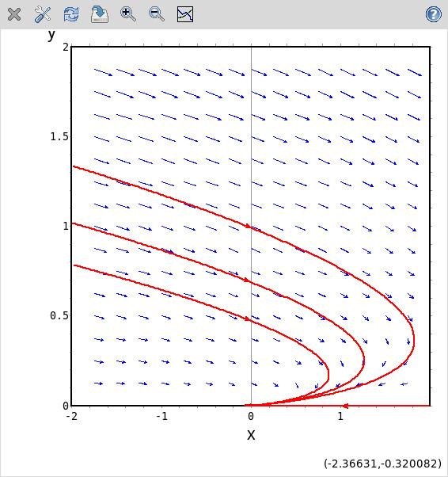The height and width of the screenshot is (477, 448).
Task: Click the 0.5 tick label on y axis
Action: [59, 315]
